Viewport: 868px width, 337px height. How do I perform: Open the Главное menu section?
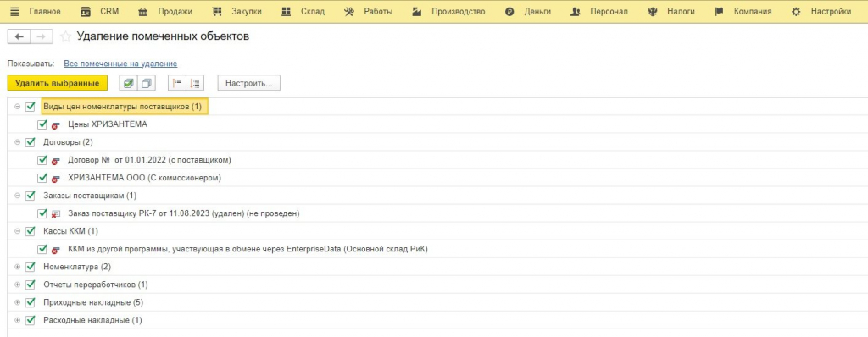click(45, 12)
